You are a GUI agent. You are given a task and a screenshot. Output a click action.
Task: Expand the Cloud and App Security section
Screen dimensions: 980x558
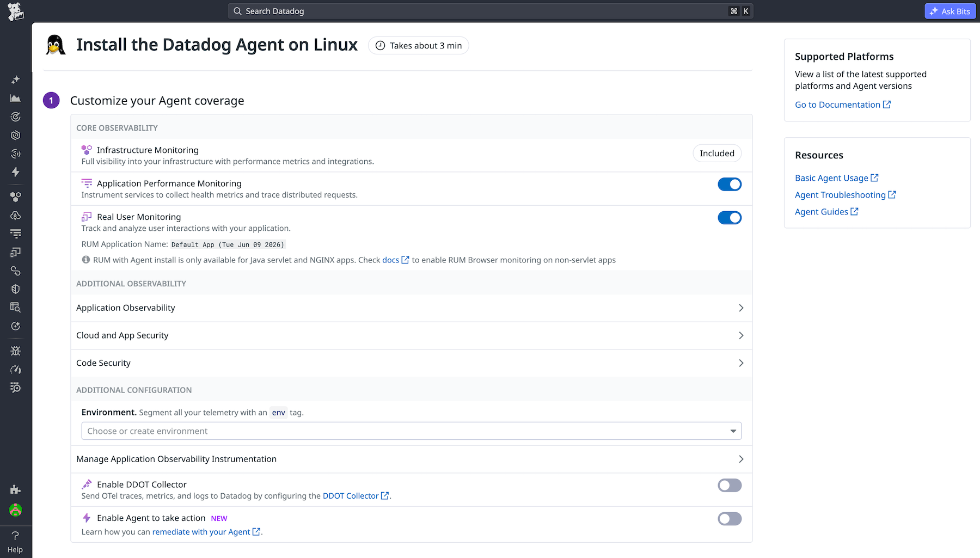pos(412,336)
